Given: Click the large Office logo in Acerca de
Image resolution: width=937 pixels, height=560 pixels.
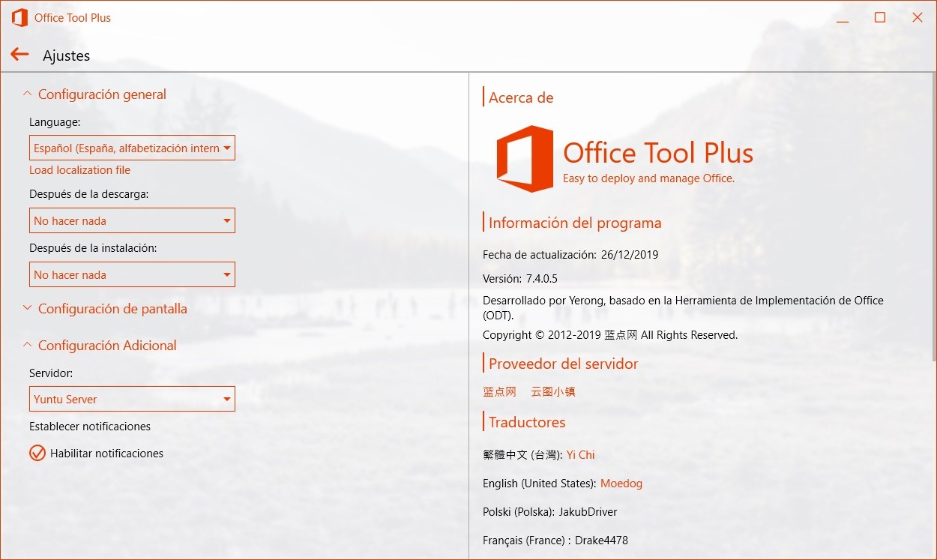Looking at the screenshot, I should [525, 159].
